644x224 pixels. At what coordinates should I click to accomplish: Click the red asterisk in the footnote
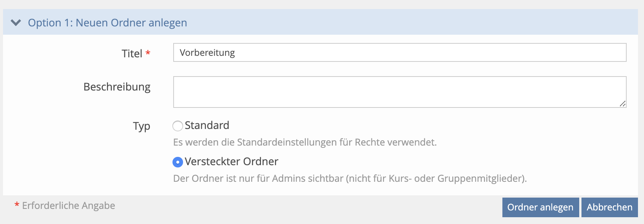click(x=17, y=205)
